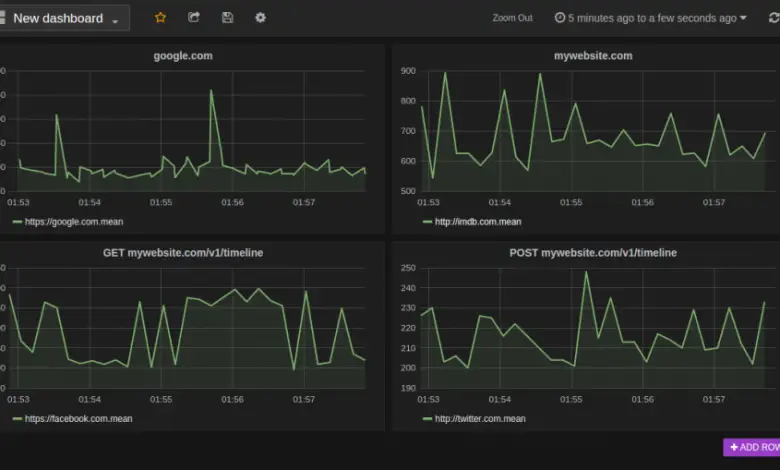
Task: Star this dashboard as favorite
Action: click(x=160, y=18)
